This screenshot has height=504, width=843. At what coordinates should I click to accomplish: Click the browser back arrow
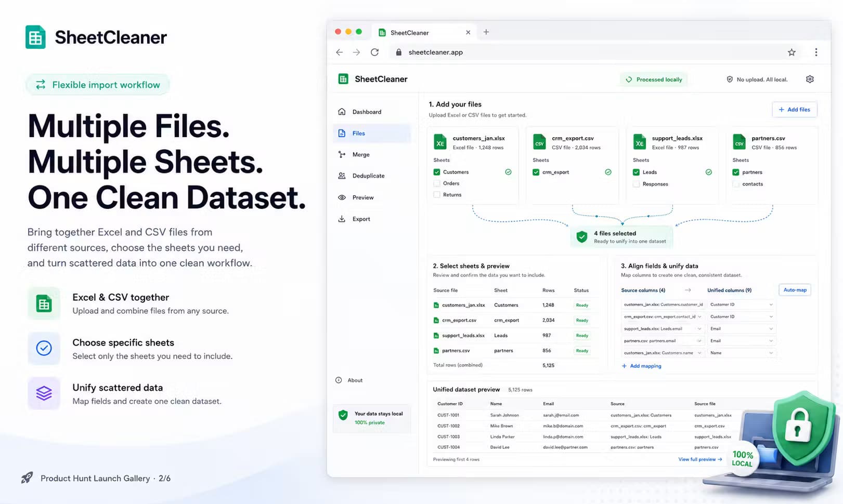pos(340,52)
